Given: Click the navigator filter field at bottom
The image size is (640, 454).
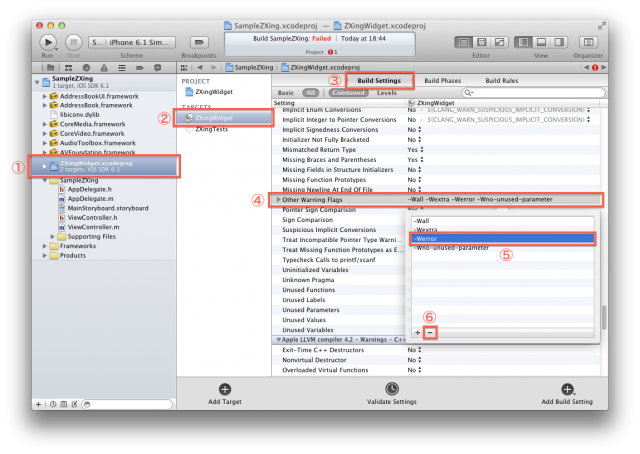Looking at the screenshot, I should 127,405.
